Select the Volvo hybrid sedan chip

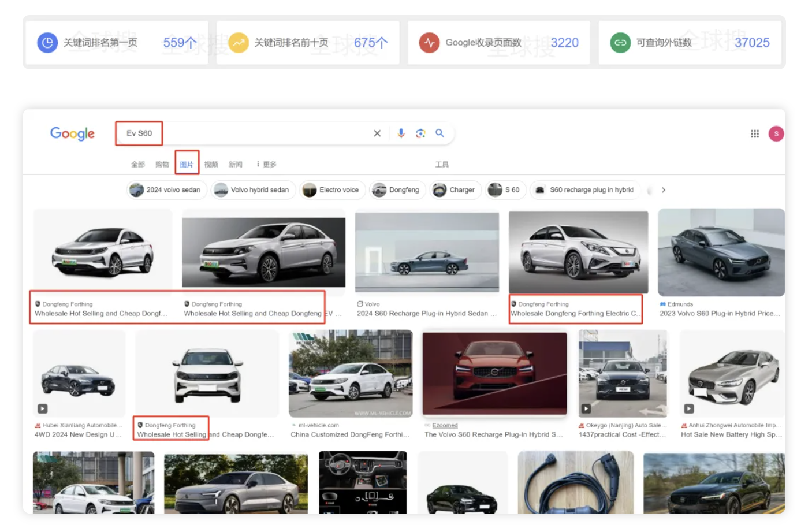(253, 189)
